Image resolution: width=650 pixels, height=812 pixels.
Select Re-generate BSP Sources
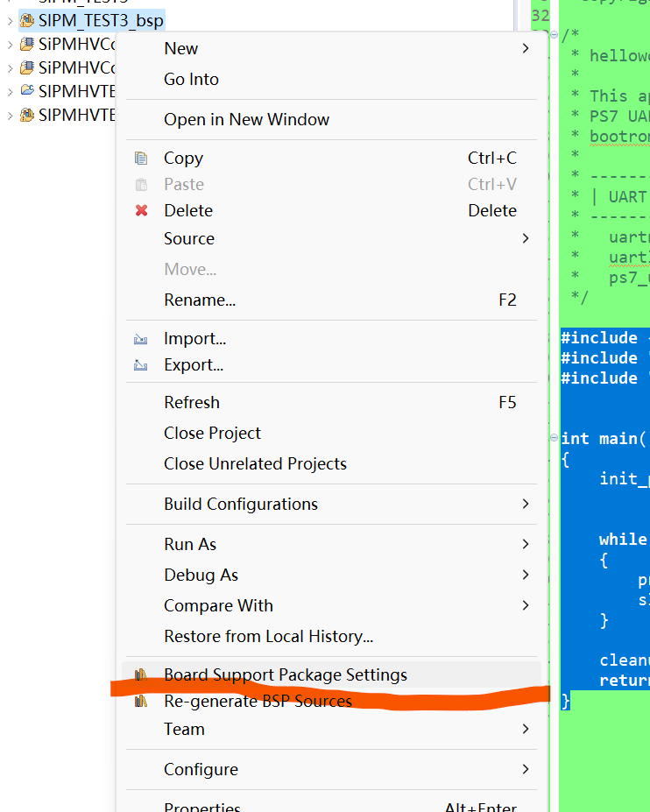[331, 701]
